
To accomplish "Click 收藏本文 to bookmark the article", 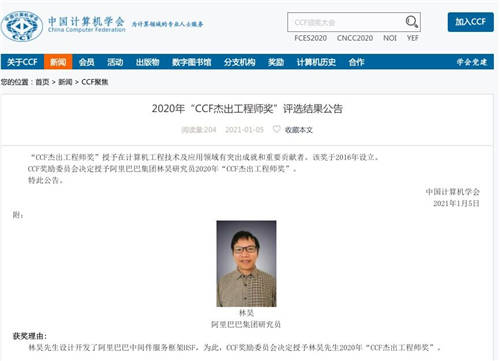I will [x=299, y=130].
